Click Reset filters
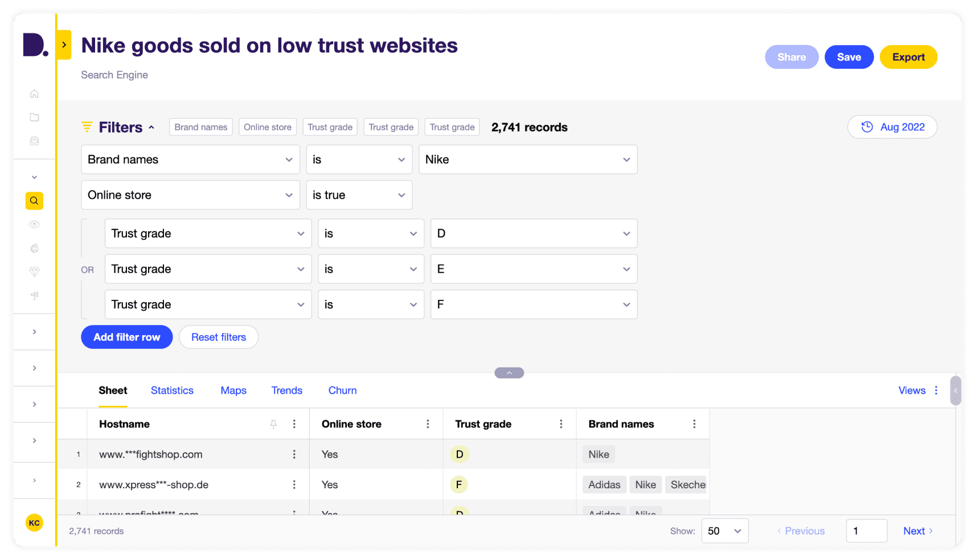The image size is (975, 560). pos(218,337)
